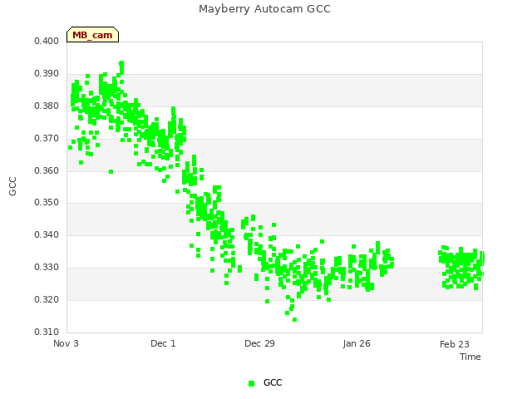
Task: Click the 0.370 y-axis tick label
Action: [47, 139]
